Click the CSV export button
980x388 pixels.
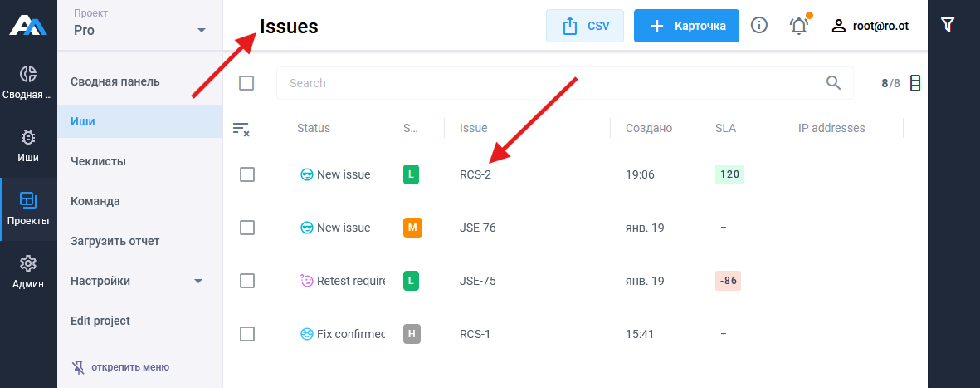point(585,26)
